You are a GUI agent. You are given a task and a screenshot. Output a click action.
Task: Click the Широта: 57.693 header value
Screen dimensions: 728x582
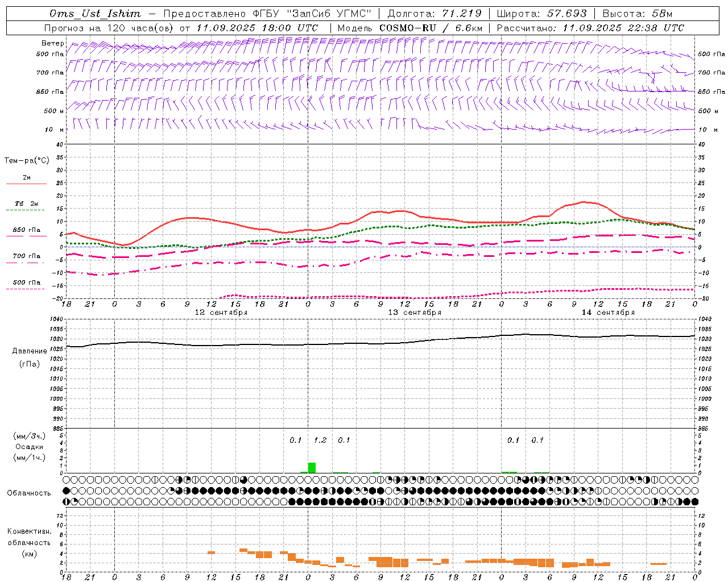click(x=541, y=14)
